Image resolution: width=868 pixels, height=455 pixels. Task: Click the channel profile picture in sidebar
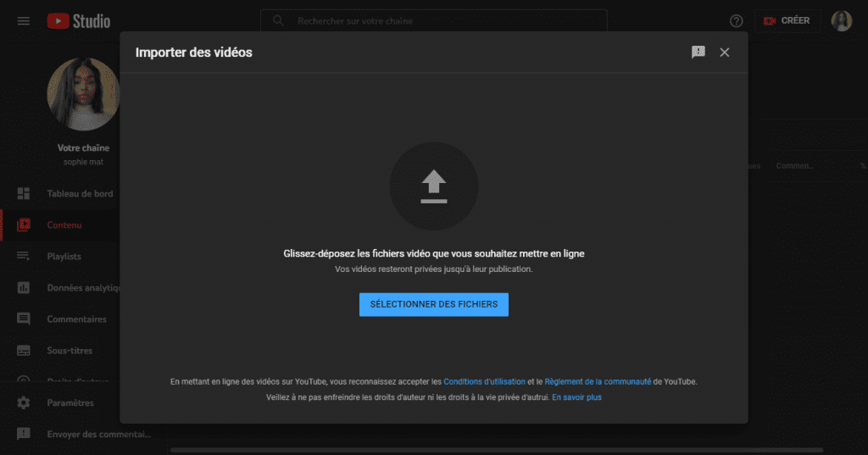83,94
